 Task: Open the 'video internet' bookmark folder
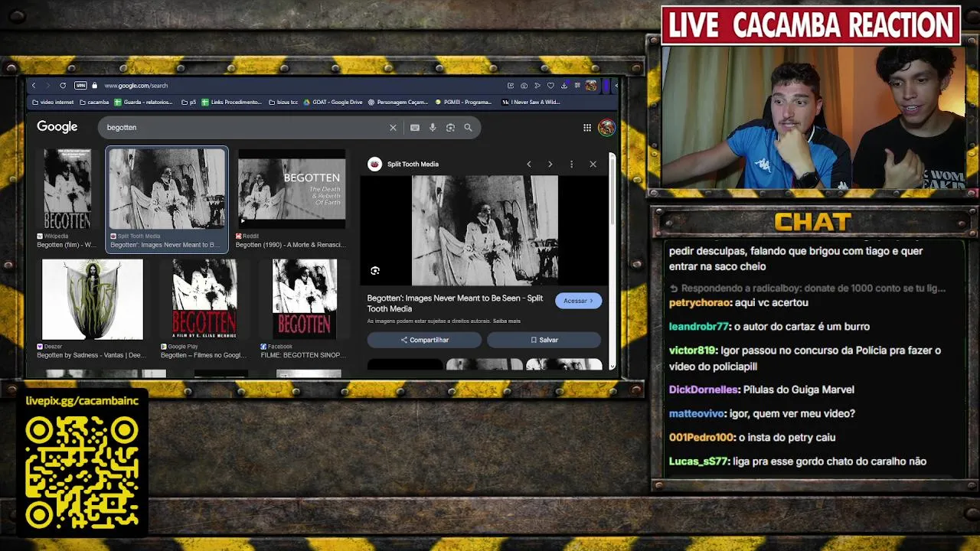[53, 102]
